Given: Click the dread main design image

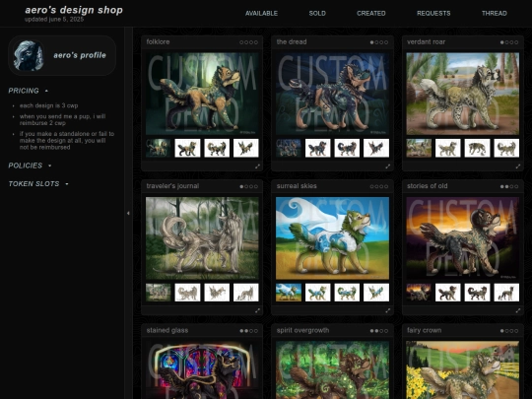Looking at the screenshot, I should [x=333, y=94].
